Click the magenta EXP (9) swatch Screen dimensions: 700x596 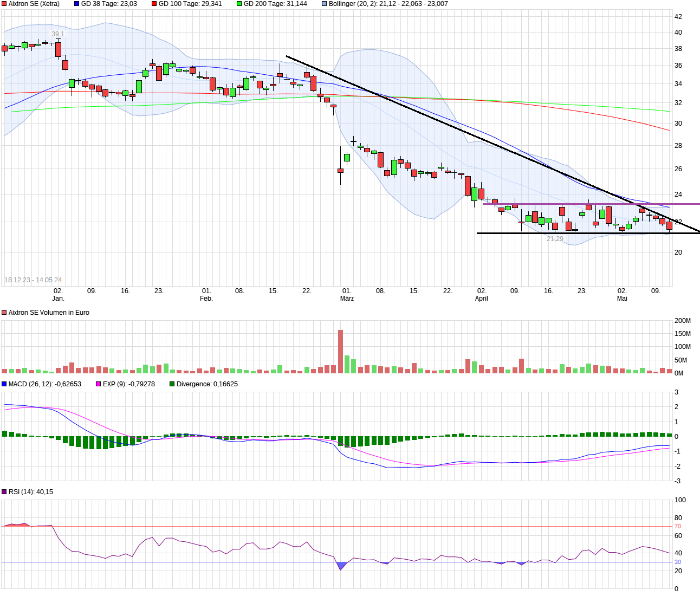click(x=99, y=384)
